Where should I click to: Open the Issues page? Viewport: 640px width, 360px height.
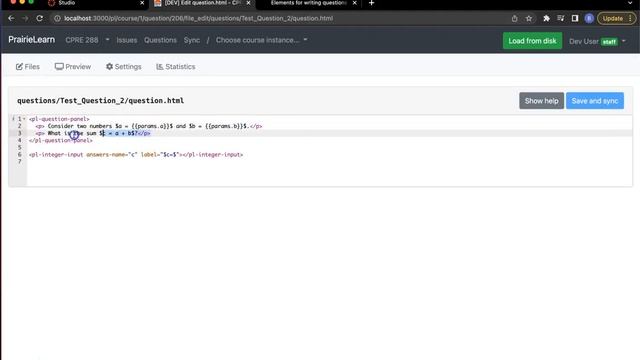pyautogui.click(x=127, y=40)
